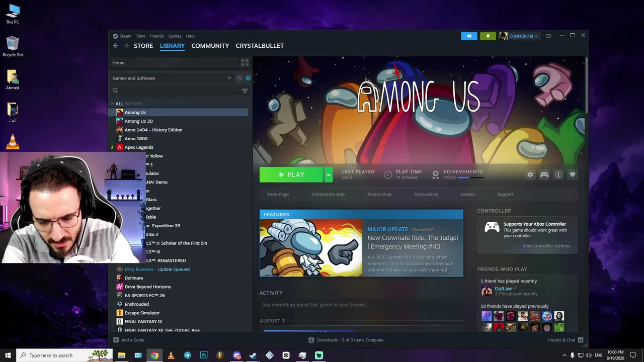Image resolution: width=644 pixels, height=362 pixels.
Task: Click the achievements progress bar
Action: pyautogui.click(x=470, y=177)
